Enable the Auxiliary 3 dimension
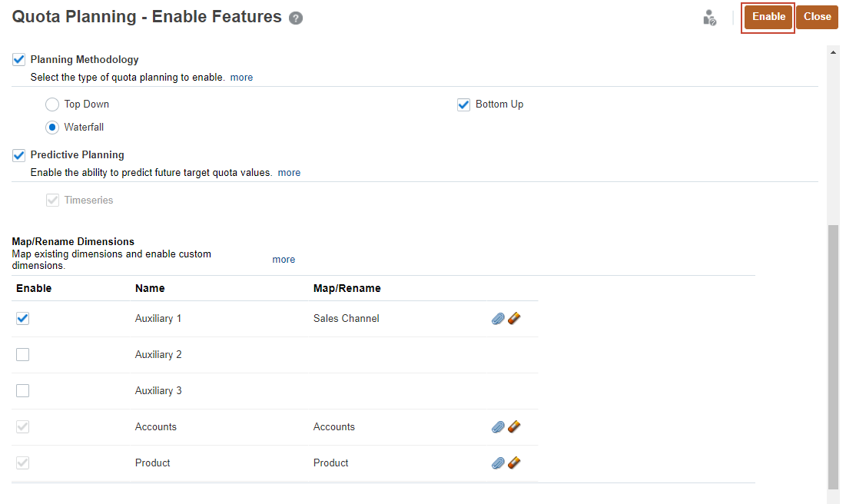This screenshot has height=504, width=846. (x=22, y=390)
